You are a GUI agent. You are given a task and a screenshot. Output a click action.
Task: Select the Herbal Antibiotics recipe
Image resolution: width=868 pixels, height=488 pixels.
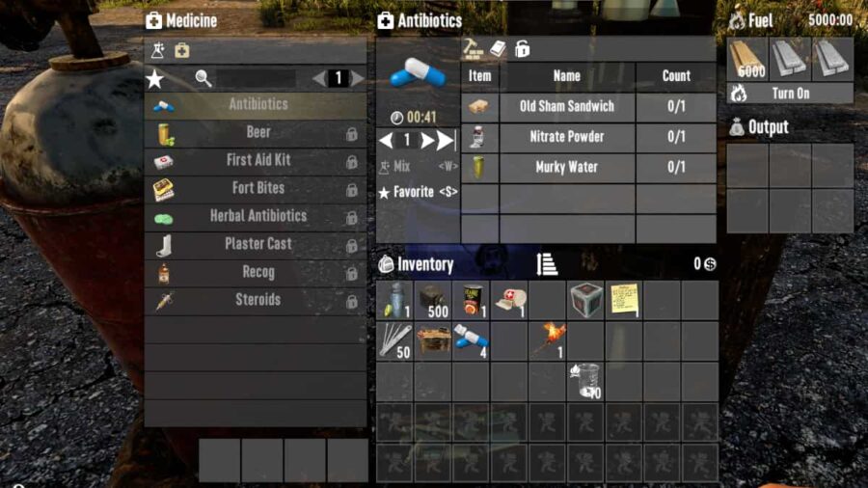(x=256, y=216)
